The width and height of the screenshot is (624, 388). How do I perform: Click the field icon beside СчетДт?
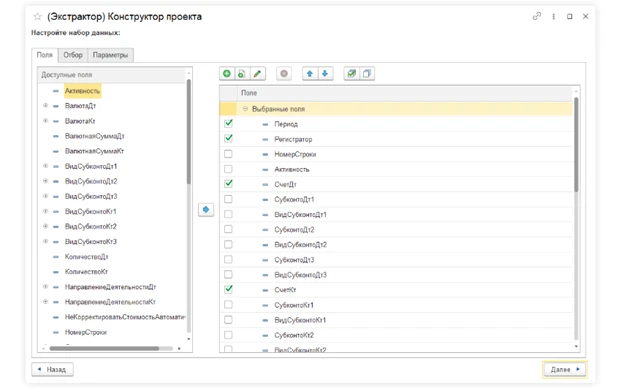(x=265, y=185)
